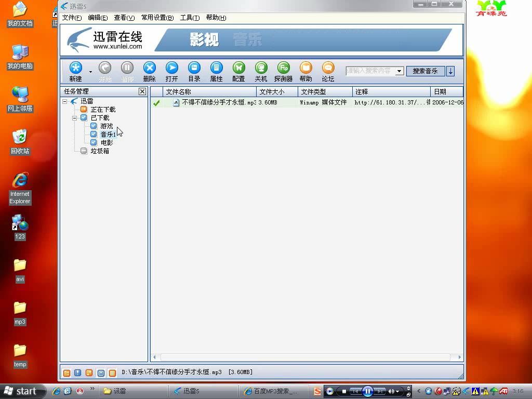Select the 网上邻居 desktop icon

click(x=20, y=99)
